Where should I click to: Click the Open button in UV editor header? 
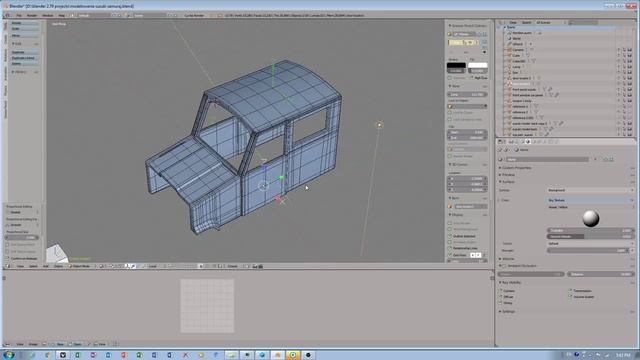tap(75, 344)
